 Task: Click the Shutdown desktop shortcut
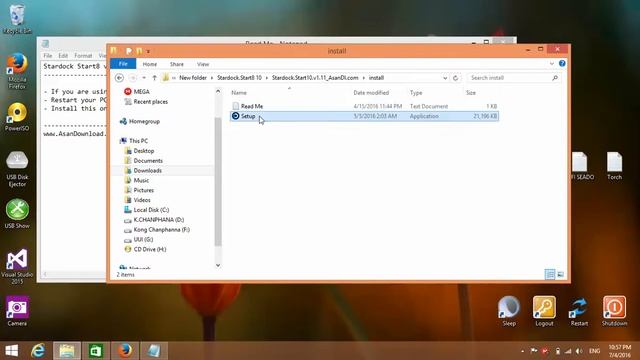pos(614,311)
